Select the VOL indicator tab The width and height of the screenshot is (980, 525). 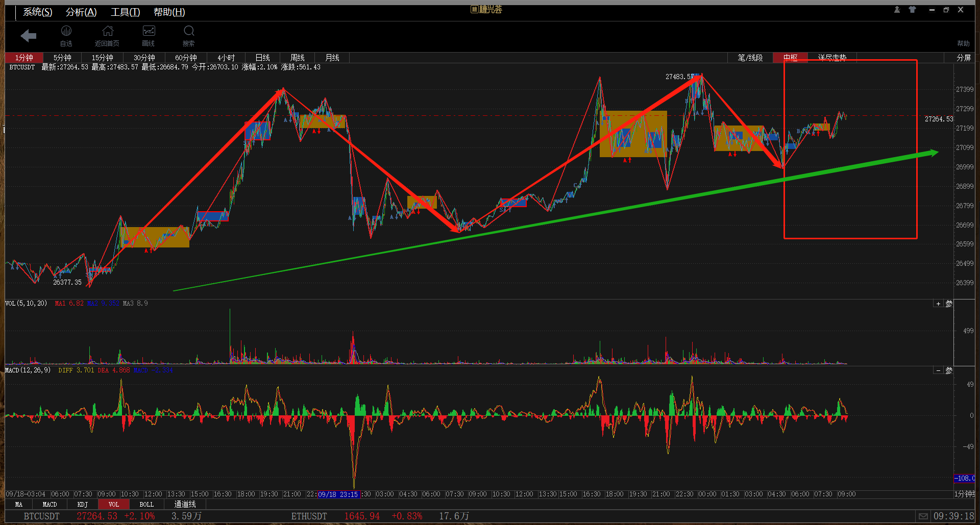[x=114, y=504]
